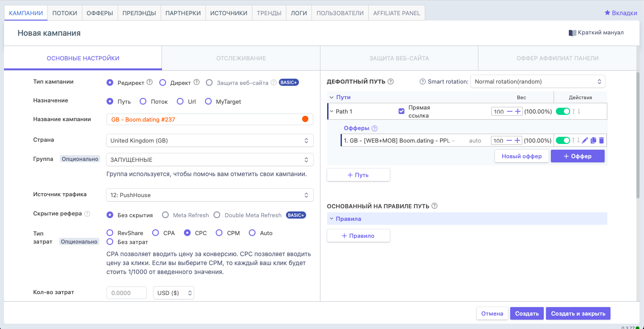This screenshot has width=644, height=329.
Task: Click Создать и закрыть button
Action: point(578,313)
